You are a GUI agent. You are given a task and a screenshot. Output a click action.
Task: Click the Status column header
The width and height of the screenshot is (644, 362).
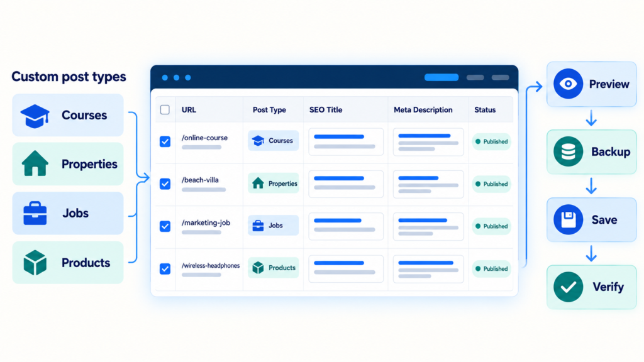(485, 109)
